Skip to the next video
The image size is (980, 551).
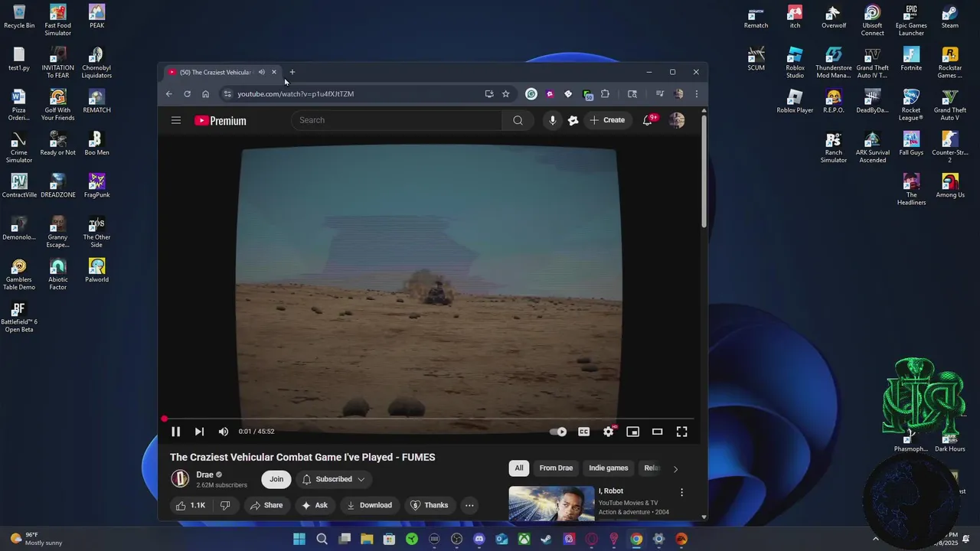pyautogui.click(x=199, y=432)
